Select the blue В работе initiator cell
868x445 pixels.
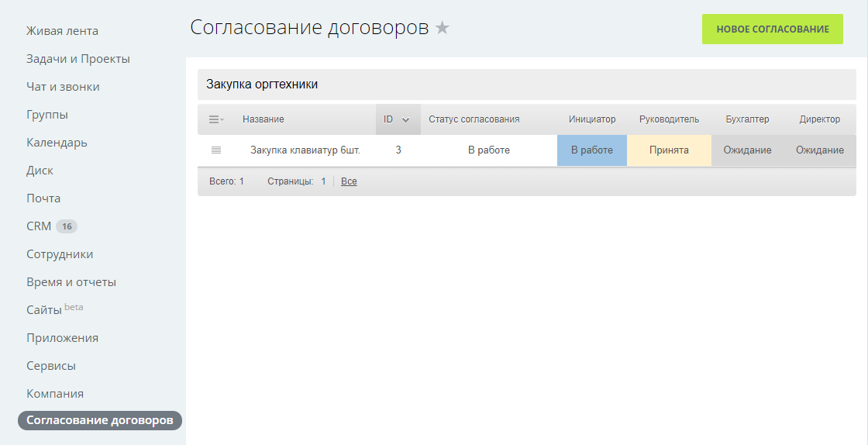coord(591,150)
